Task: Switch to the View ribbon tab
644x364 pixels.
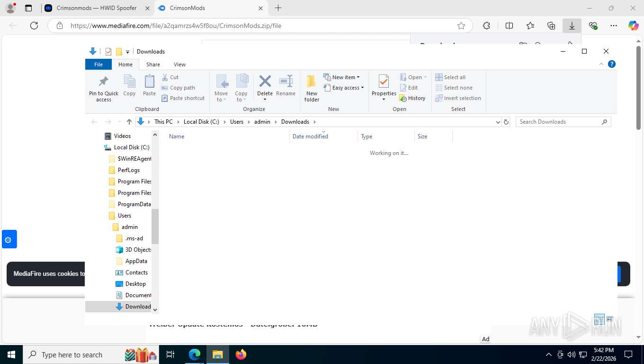Action: (179, 64)
